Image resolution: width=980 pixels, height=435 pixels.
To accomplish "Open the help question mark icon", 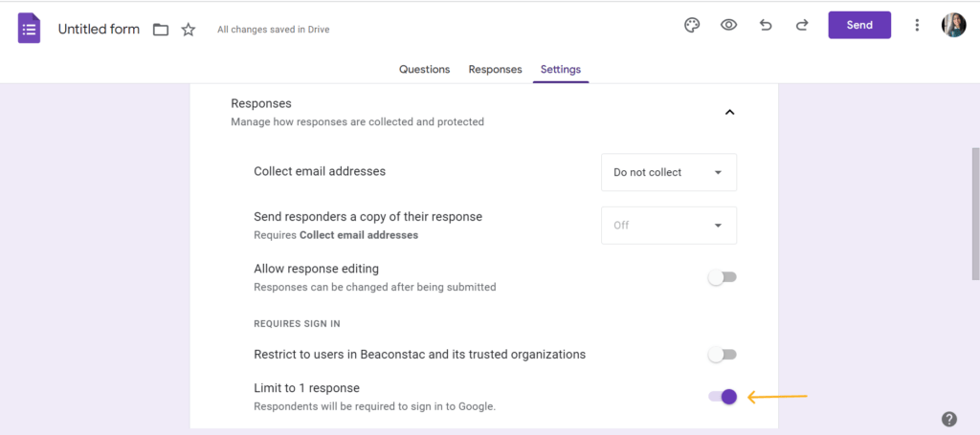I will pos(948,419).
